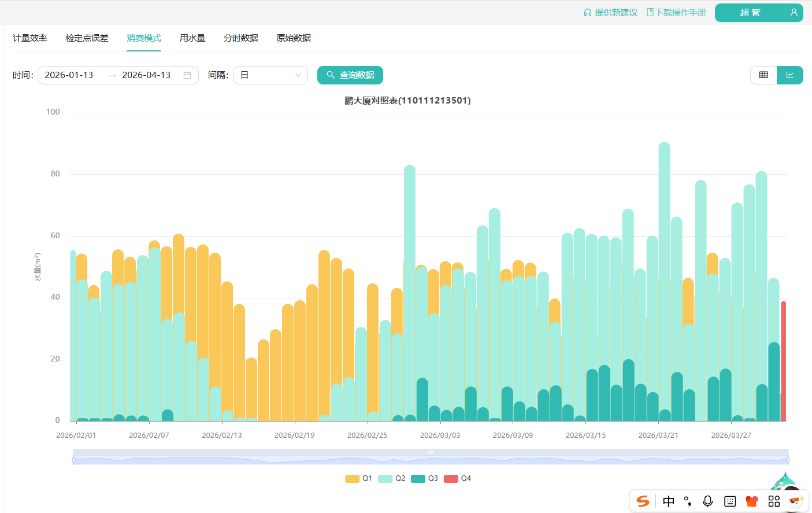This screenshot has width=812, height=513.
Task: Toggle the Q3 legend series
Action: [x=424, y=479]
